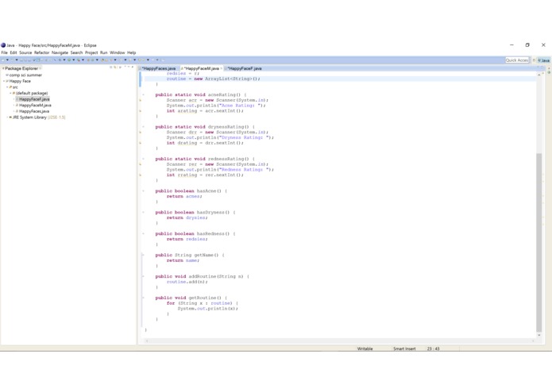Open Package Explorer View Menu
Screen dimensions: 552x392
click(124, 67)
